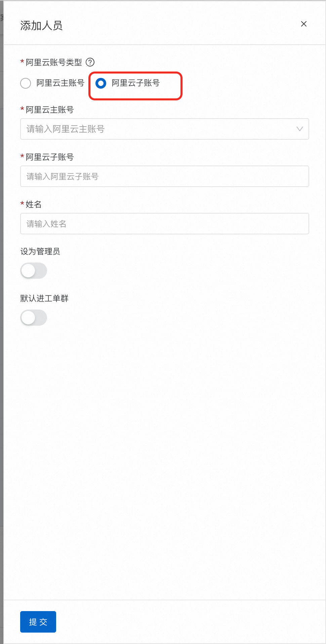Click the 阿里云子账号 field label above the input
This screenshot has width=326, height=644.
pos(50,157)
